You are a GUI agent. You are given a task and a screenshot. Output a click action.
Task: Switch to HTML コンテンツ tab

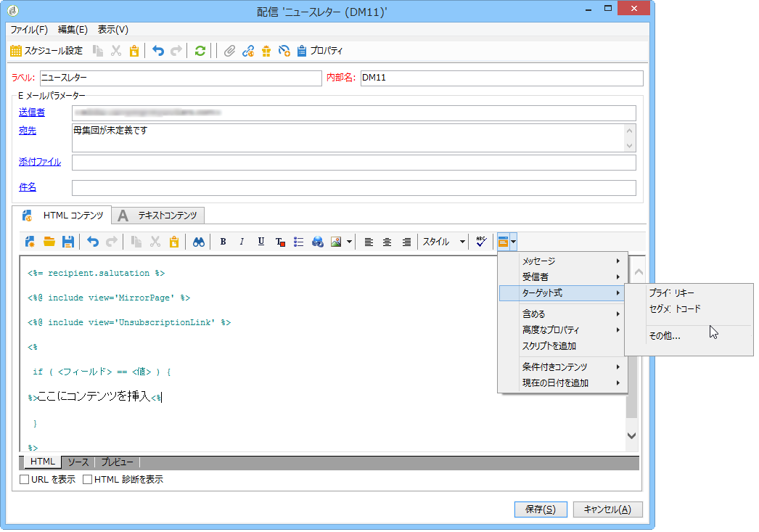(x=62, y=216)
